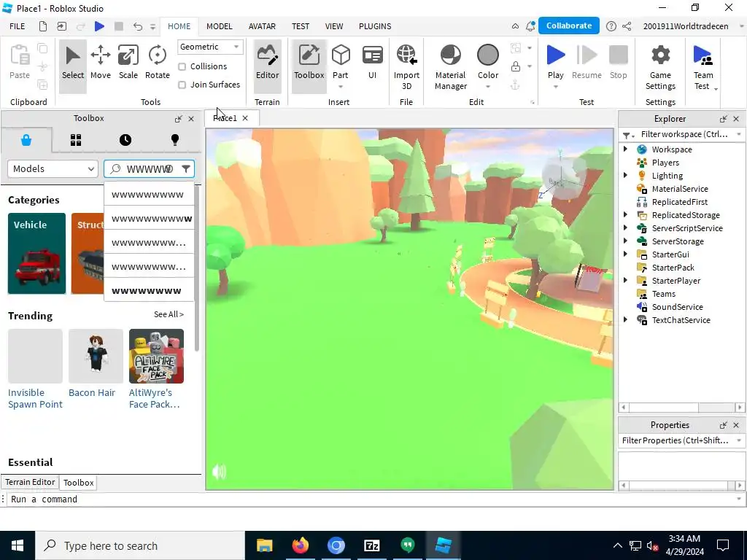
Task: Select the bold last search suggestion
Action: click(149, 290)
